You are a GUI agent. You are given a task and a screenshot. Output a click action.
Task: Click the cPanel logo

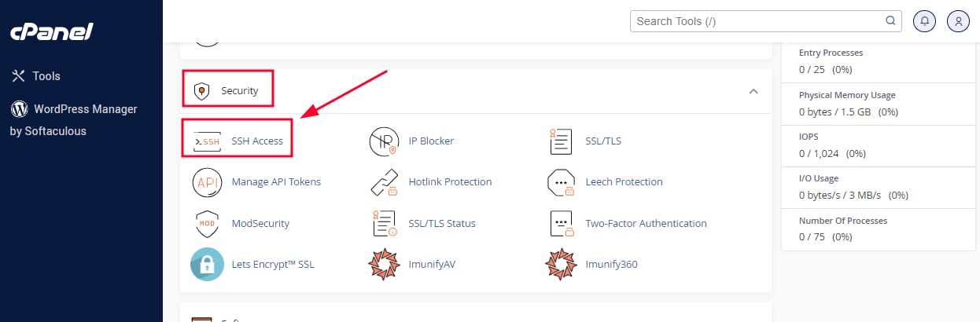[52, 31]
